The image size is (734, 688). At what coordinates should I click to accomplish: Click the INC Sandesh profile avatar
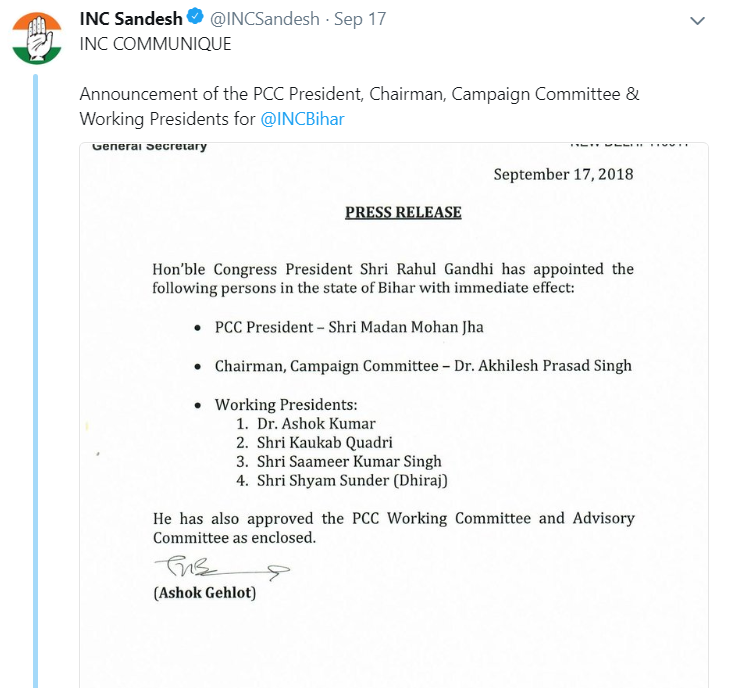tap(36, 37)
